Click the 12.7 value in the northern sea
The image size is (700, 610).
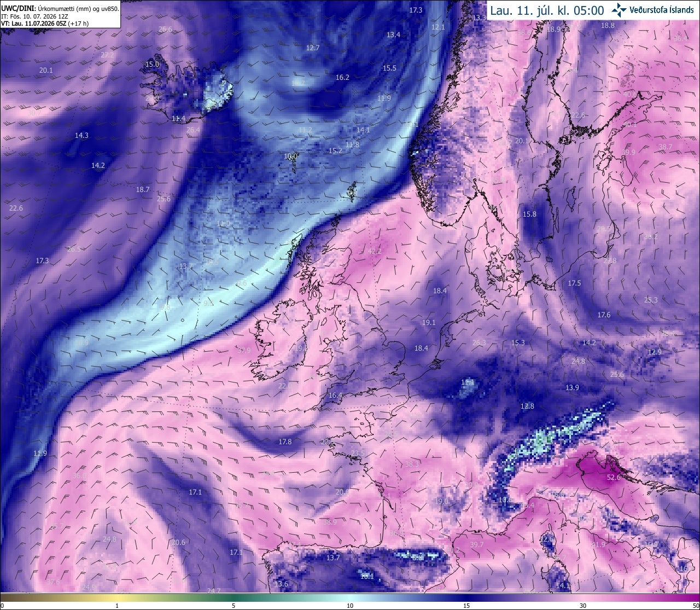point(313,48)
